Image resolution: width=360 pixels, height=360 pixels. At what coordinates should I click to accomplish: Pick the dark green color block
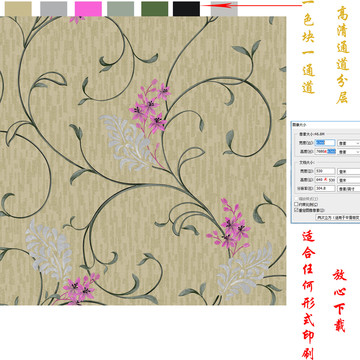coord(155,9)
